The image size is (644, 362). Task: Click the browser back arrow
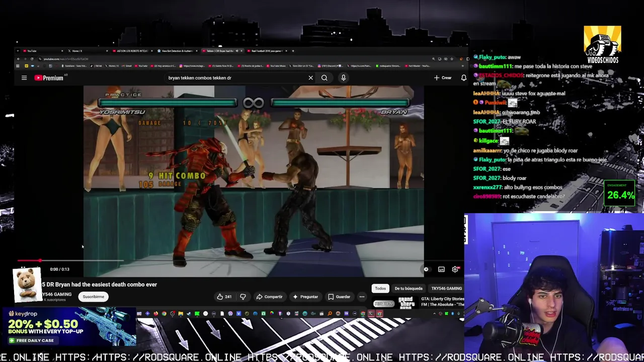click(x=18, y=59)
